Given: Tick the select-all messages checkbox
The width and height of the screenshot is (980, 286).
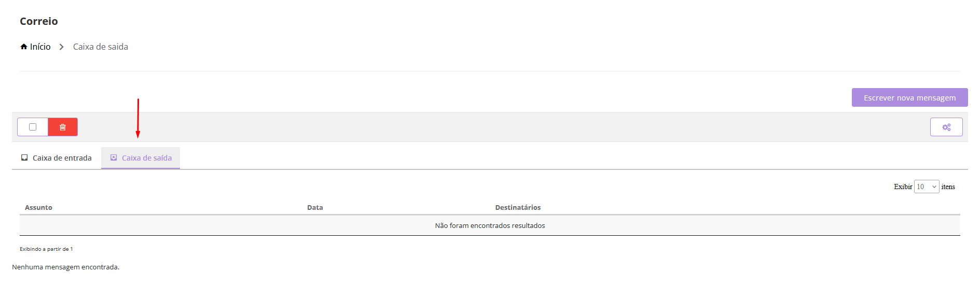Looking at the screenshot, I should (x=33, y=127).
